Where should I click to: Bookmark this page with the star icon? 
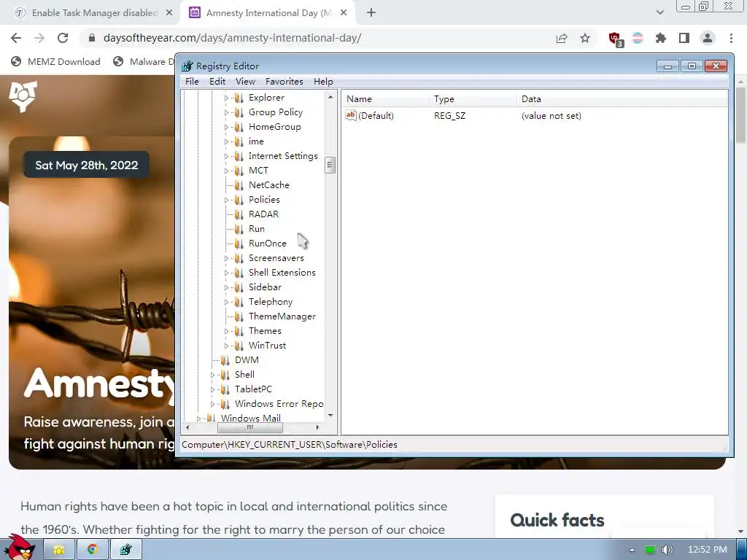coord(585,38)
